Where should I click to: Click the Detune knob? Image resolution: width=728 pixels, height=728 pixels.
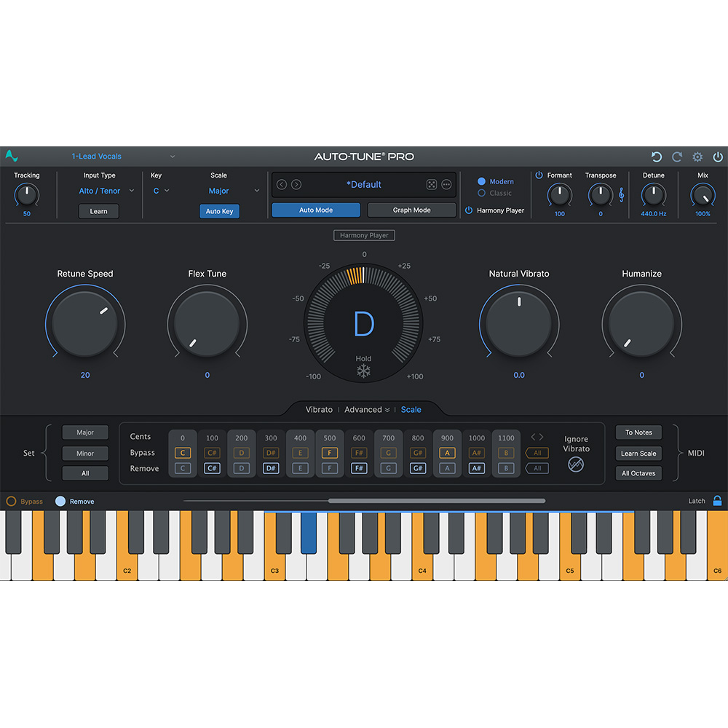click(653, 194)
